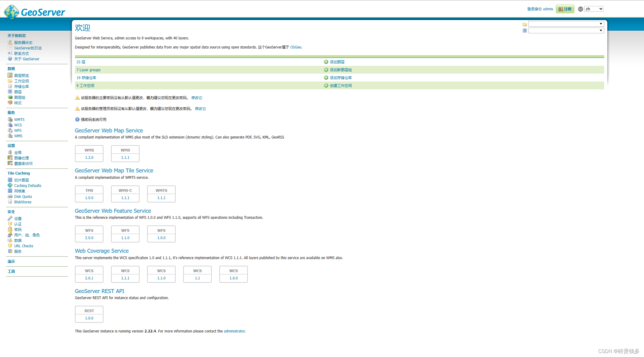
Task: Click the 样式 palette icon
Action: click(x=10, y=103)
